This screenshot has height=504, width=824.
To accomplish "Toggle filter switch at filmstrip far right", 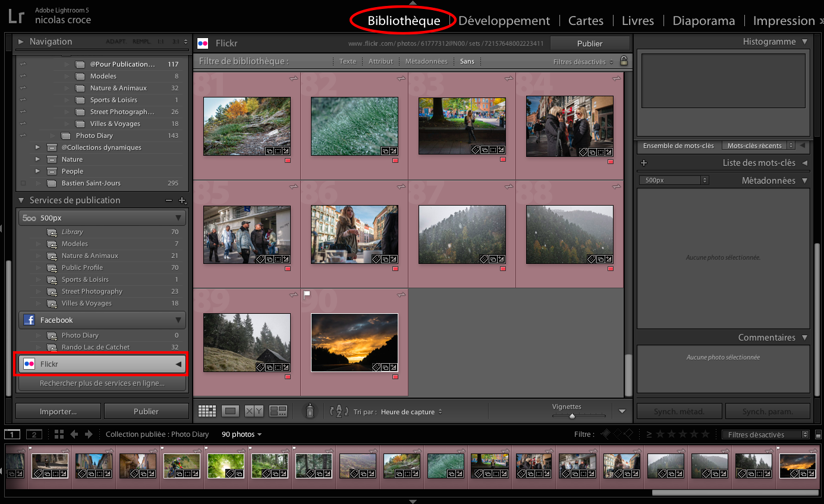I will 818,434.
